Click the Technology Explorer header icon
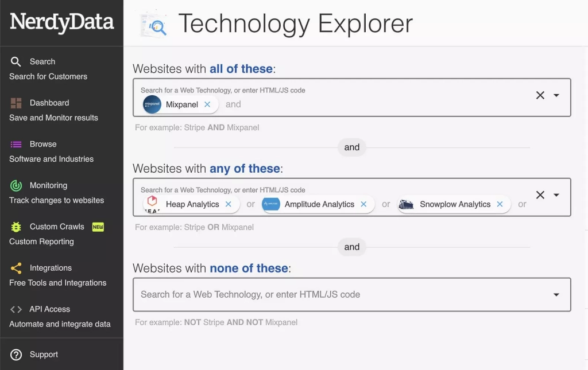 tap(154, 24)
